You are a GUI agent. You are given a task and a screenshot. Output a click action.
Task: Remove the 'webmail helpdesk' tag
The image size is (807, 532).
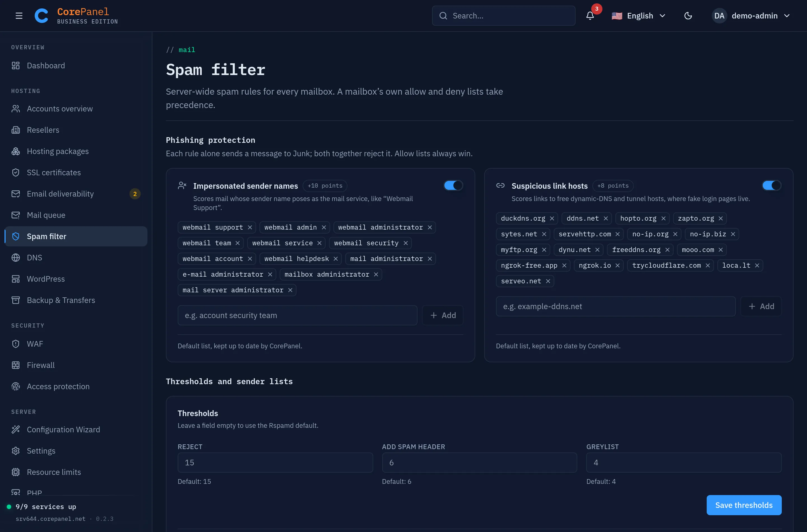pyautogui.click(x=336, y=259)
